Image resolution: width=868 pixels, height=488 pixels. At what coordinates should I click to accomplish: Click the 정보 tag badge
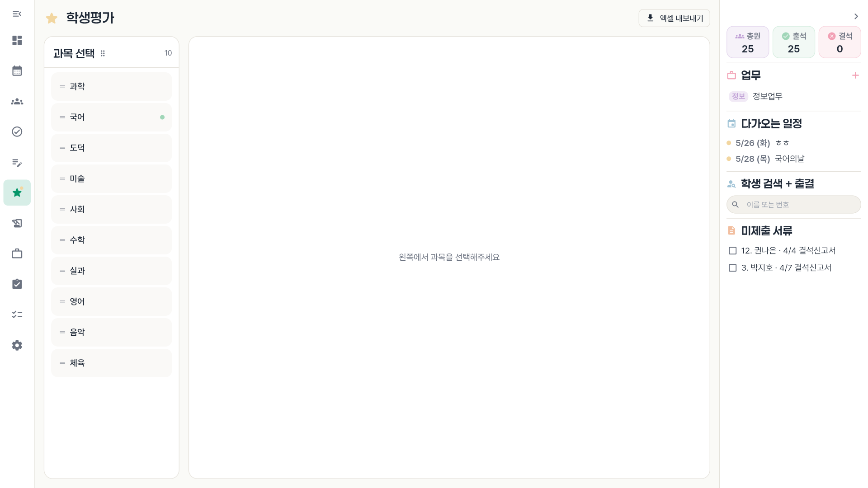(738, 96)
